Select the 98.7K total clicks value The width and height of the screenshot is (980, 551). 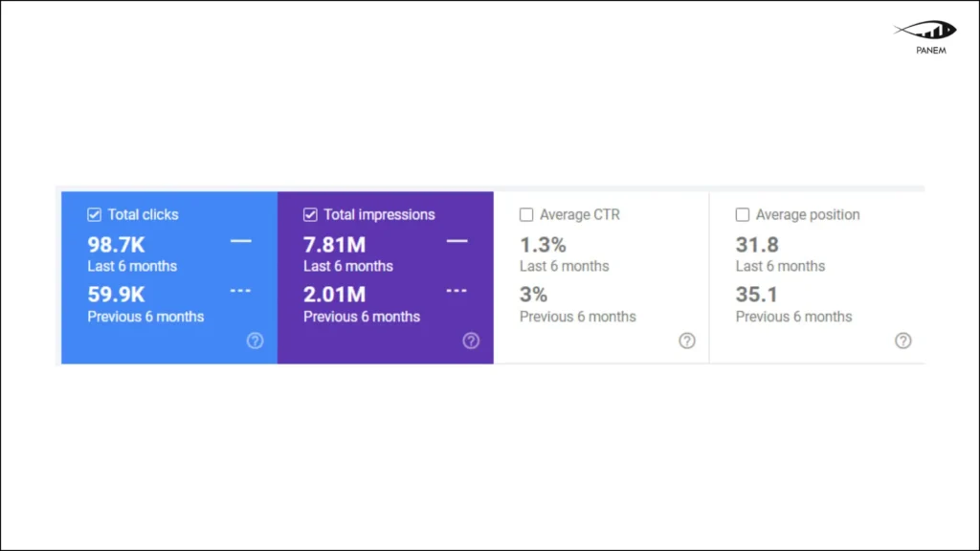click(x=117, y=245)
